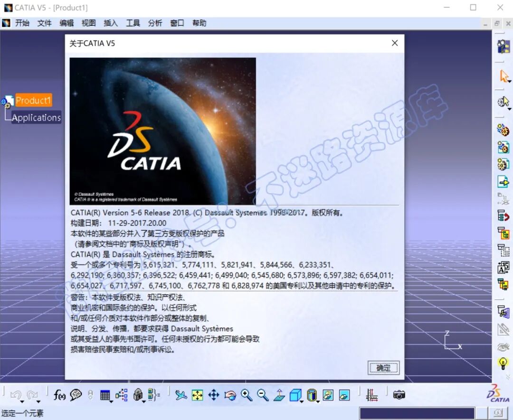Click the New Component gears icon
Image resolution: width=513 pixels, height=420 pixels.
(x=503, y=130)
